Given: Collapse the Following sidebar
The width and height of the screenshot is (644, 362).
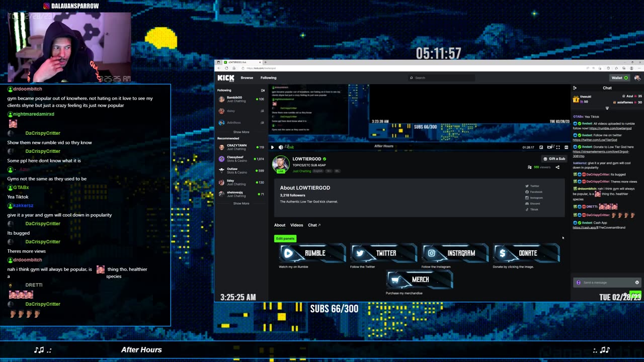Looking at the screenshot, I should [x=263, y=90].
